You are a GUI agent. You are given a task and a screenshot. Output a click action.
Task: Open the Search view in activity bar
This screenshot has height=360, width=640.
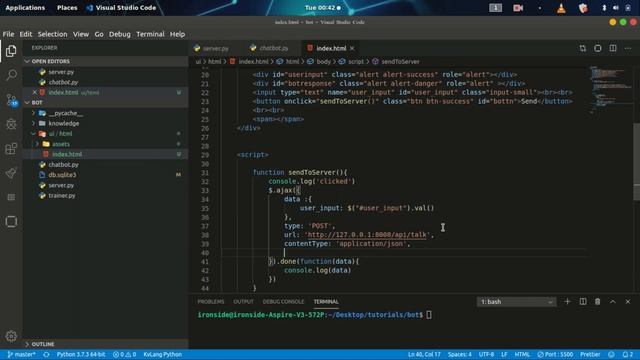11,75
